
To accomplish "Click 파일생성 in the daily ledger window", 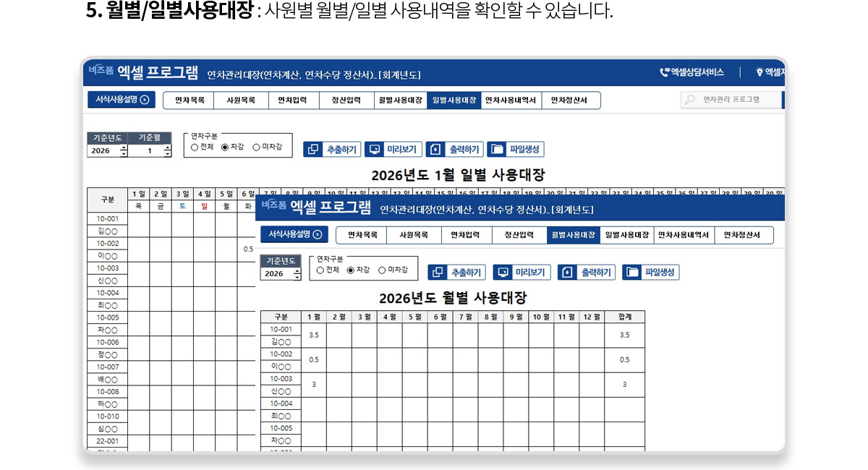I will tap(516, 150).
